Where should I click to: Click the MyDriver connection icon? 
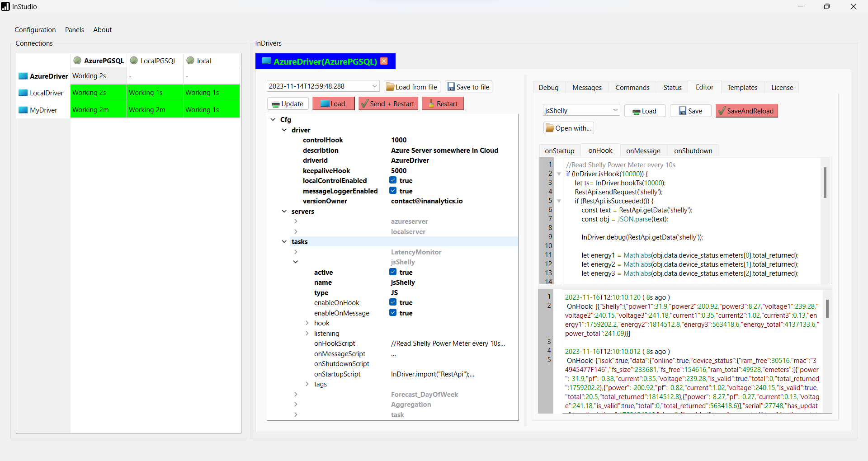pyautogui.click(x=23, y=110)
